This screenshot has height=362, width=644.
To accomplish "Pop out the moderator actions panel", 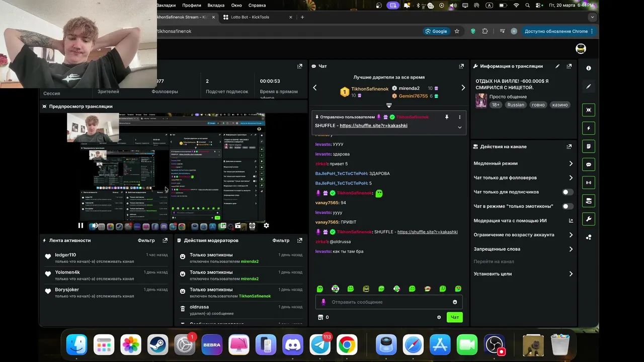I will click(x=300, y=240).
